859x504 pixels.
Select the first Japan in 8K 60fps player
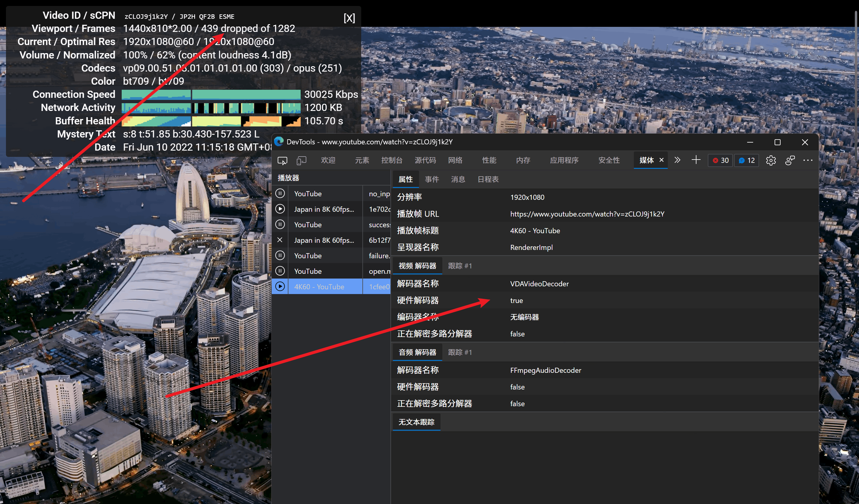[x=324, y=209]
